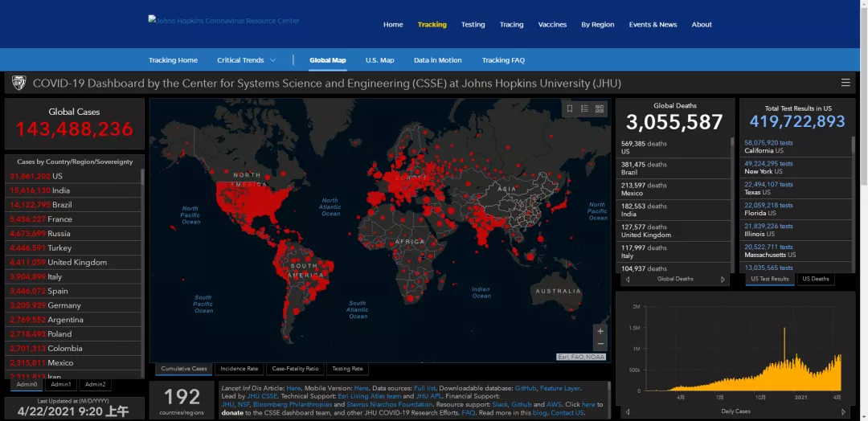The height and width of the screenshot is (421, 868).
Task: Go to previous Global Deaths panel arrow
Action: tap(628, 280)
